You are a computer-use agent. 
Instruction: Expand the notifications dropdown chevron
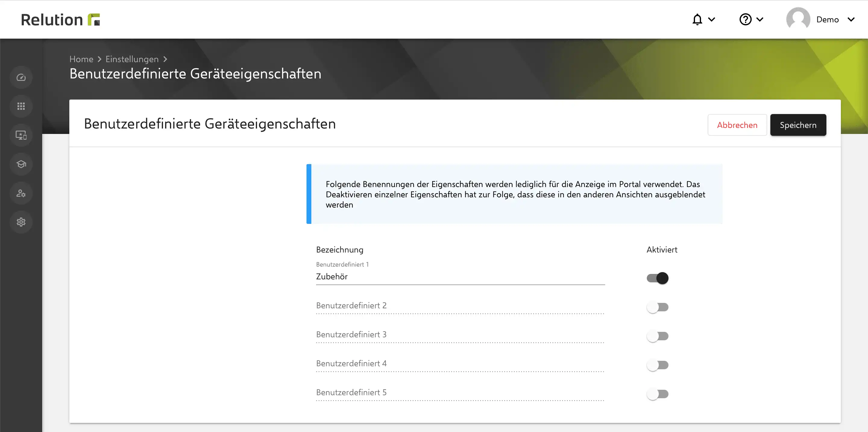click(x=711, y=20)
